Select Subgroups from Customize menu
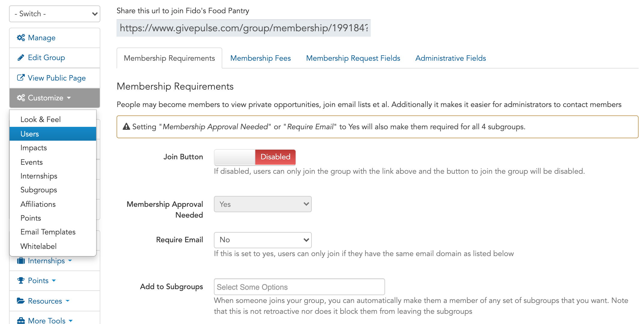The image size is (644, 324). tap(53, 190)
